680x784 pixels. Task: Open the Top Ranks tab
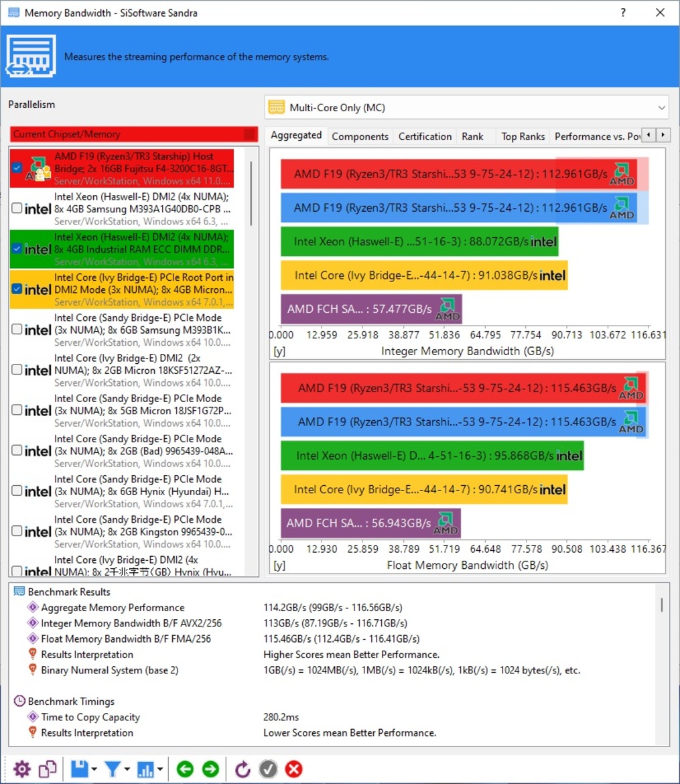[523, 137]
